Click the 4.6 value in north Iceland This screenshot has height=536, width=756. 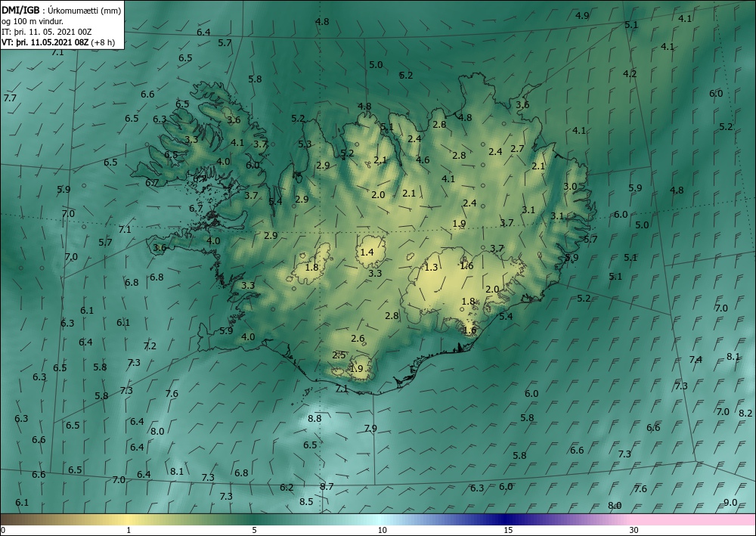tap(423, 160)
